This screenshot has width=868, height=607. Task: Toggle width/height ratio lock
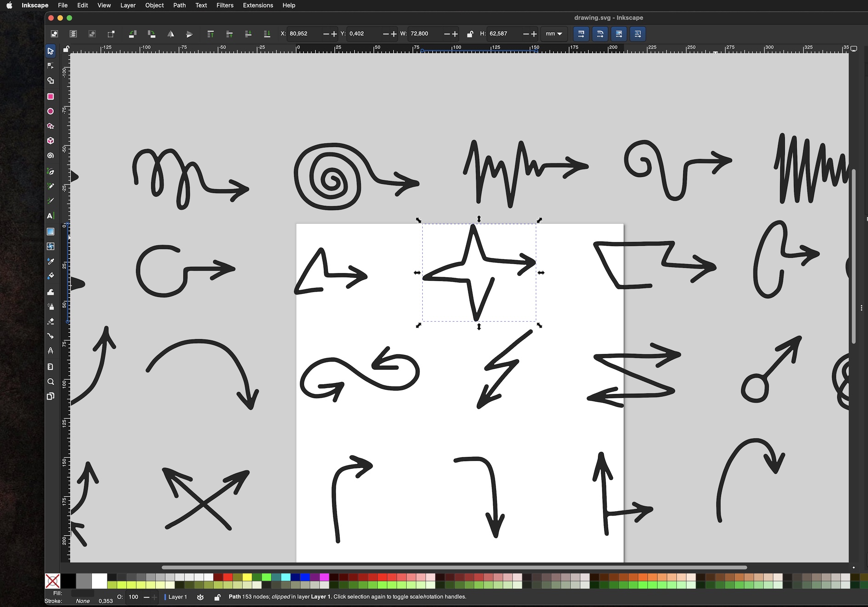[470, 34]
